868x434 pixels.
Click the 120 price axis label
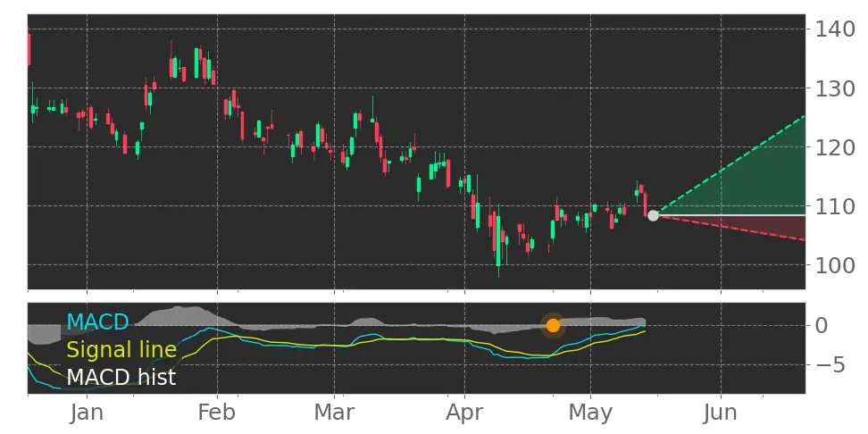coord(835,146)
